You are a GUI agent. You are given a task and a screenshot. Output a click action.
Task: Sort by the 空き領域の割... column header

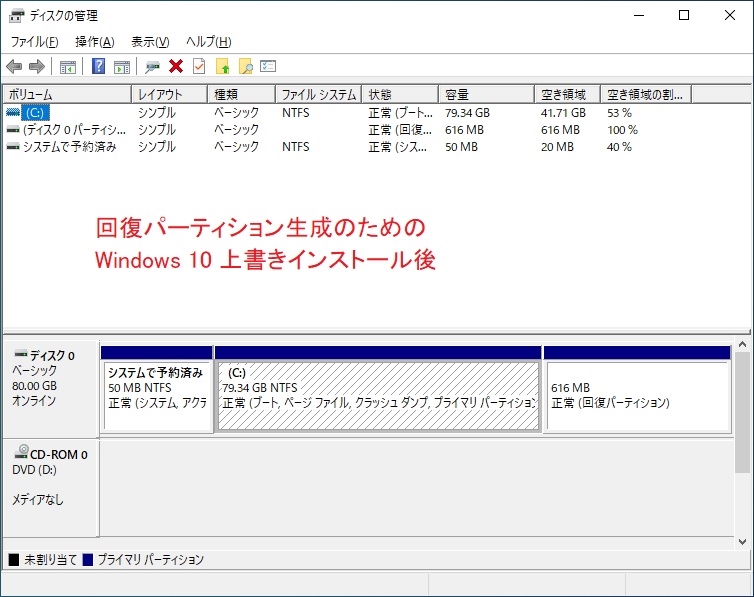click(646, 94)
